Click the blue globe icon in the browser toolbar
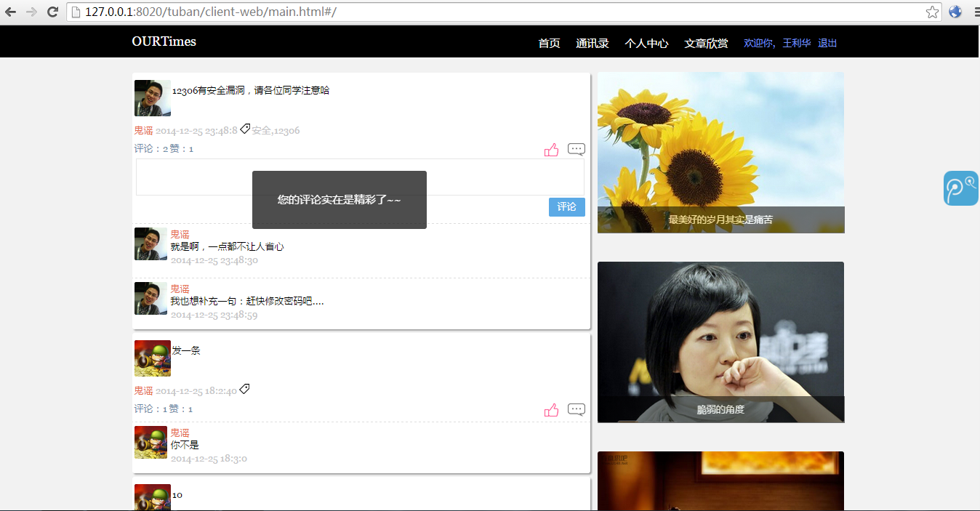 (x=954, y=12)
